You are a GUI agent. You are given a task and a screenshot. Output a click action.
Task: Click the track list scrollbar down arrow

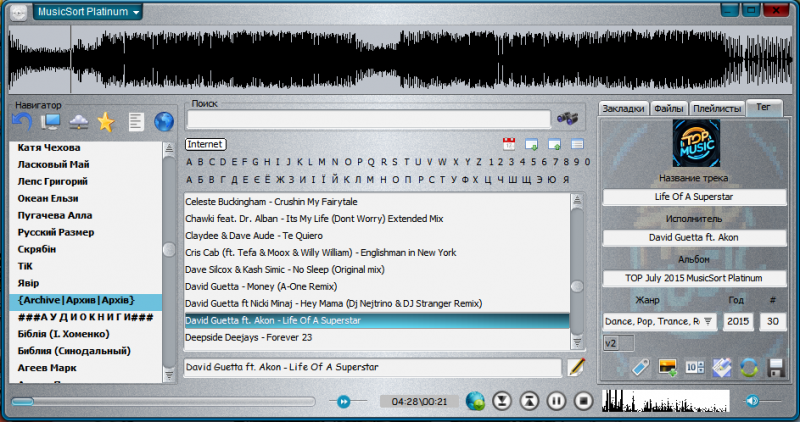coord(577,342)
